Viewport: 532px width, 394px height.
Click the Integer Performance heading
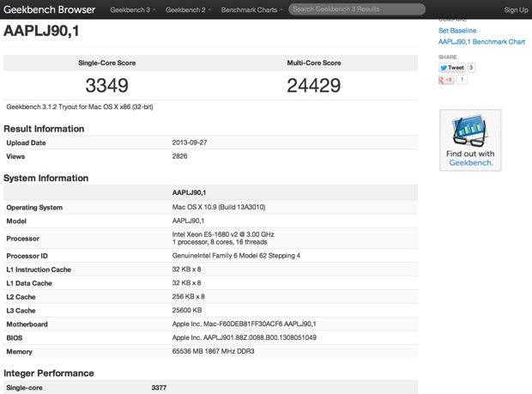tap(49, 373)
